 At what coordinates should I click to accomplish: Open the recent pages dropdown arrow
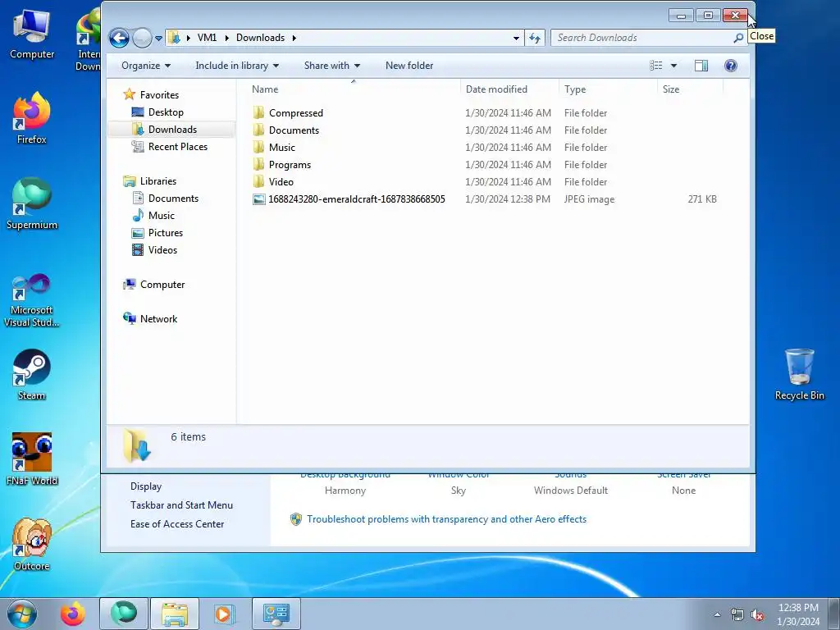click(x=158, y=39)
